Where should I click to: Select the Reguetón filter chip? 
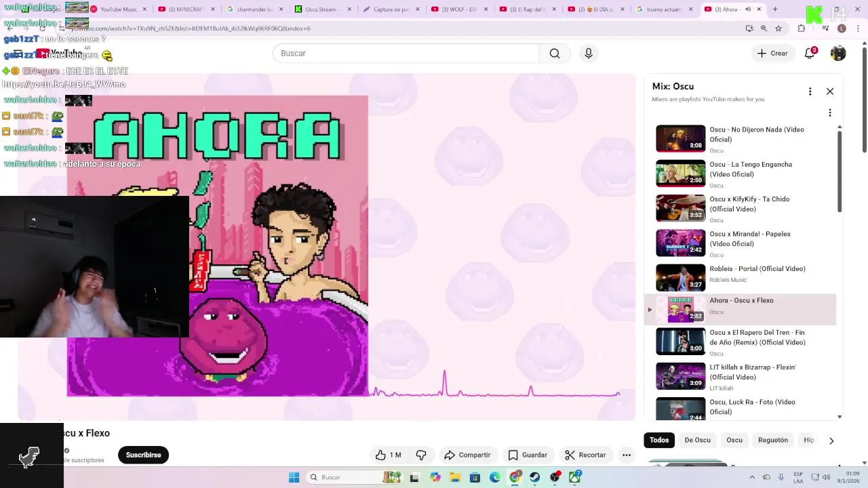click(x=773, y=440)
